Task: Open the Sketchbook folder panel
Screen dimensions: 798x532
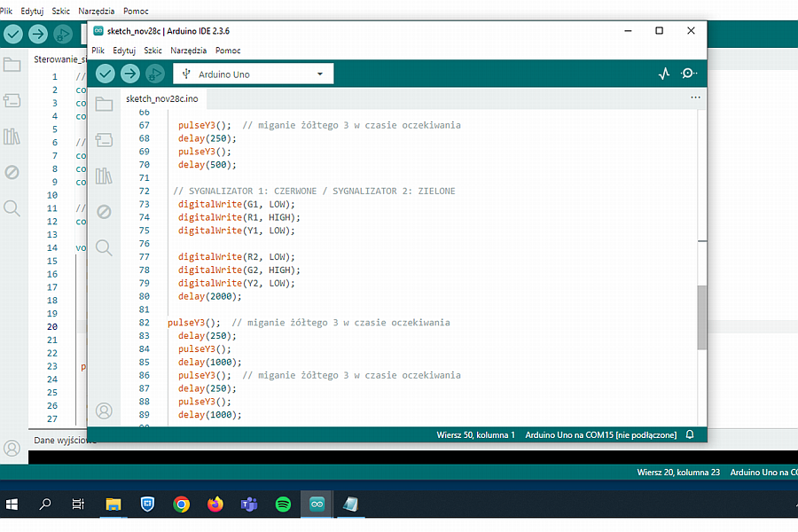Action: click(105, 105)
